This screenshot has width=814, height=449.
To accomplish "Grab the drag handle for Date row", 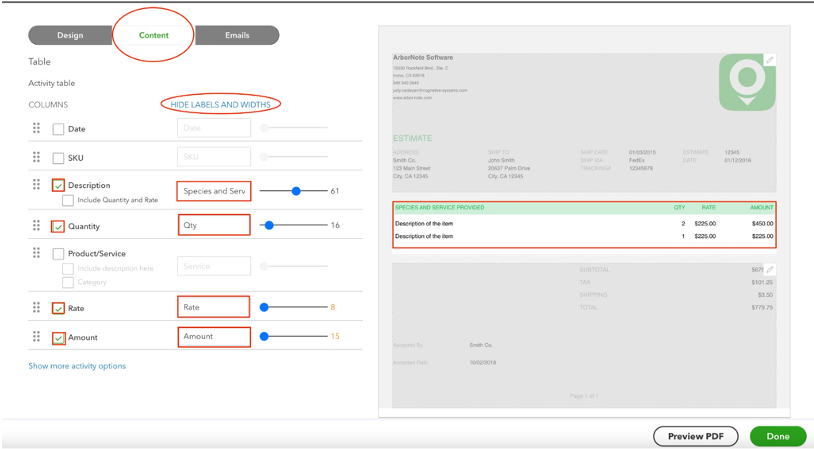I will point(36,128).
